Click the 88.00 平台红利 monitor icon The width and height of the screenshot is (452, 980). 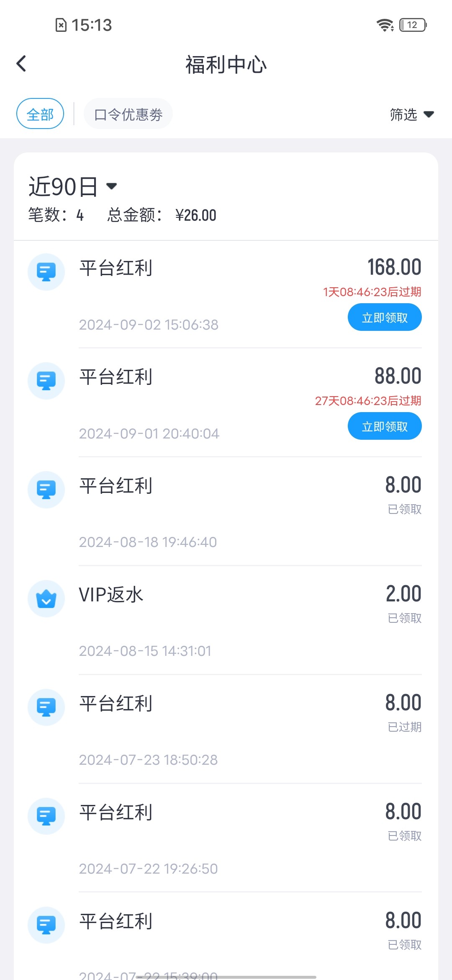coord(46,381)
